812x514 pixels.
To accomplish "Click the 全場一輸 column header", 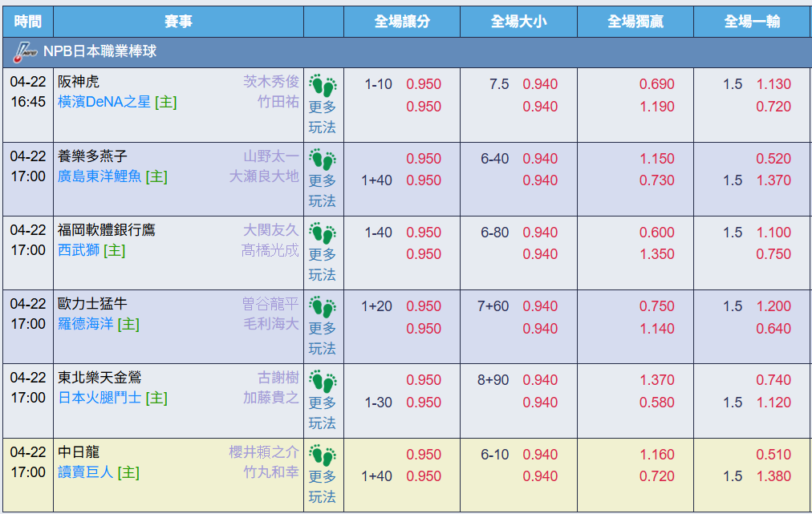I will (752, 22).
